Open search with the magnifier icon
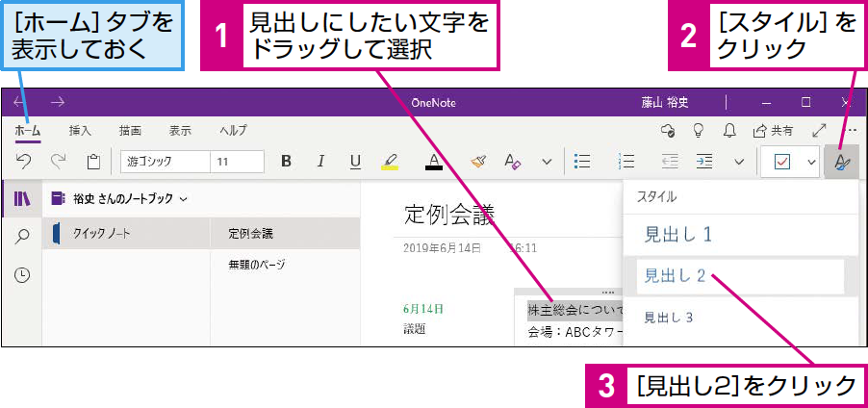 22,237
